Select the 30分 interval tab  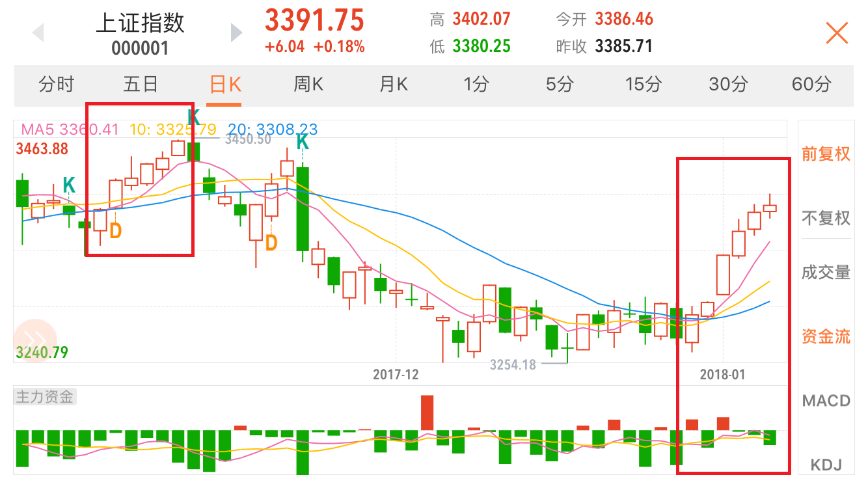click(x=728, y=84)
